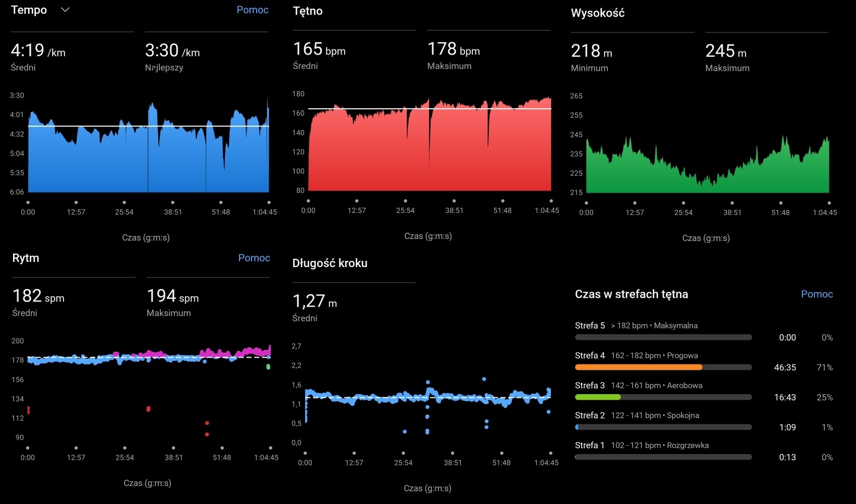
Task: Click 4:19 /km average pace value
Action: tap(38, 51)
